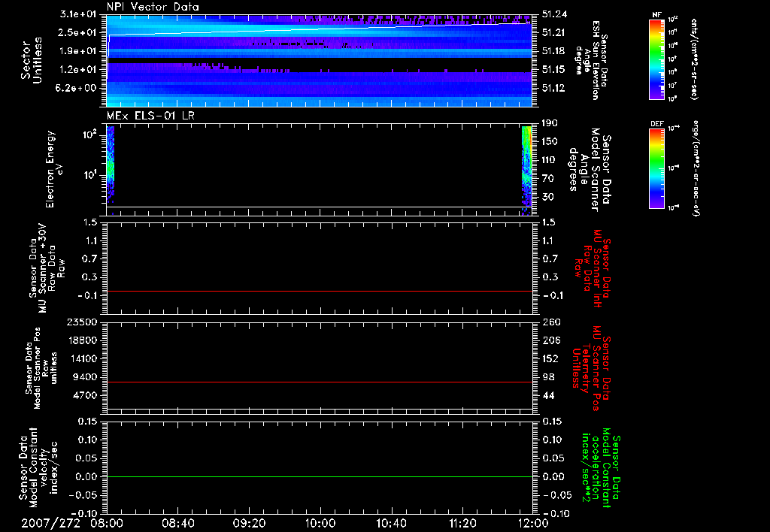Click the 206 telemetry tick label
Screen dimensions: 770x532
(x=550, y=340)
